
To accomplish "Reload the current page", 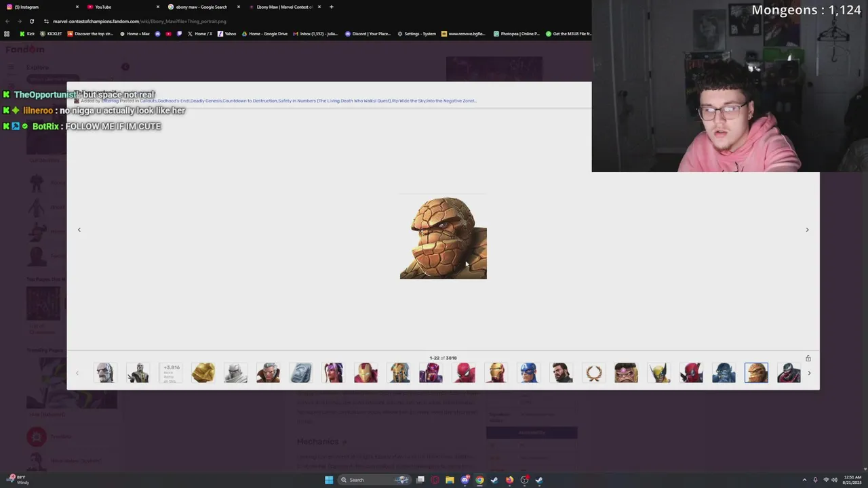I will tap(31, 21).
